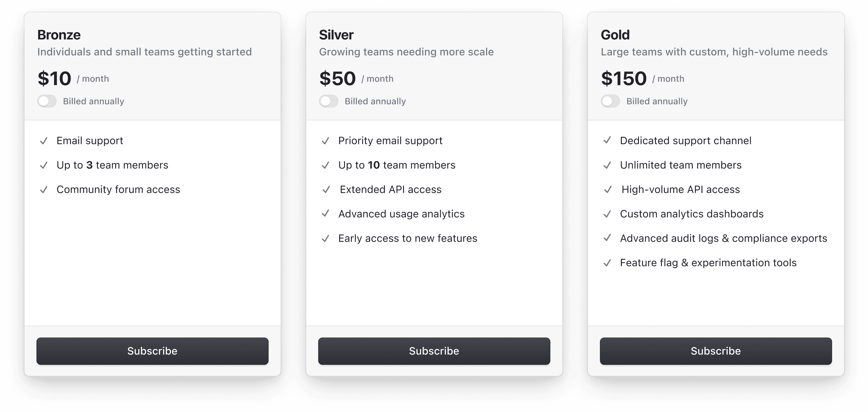Click the checkmark next to Advanced usage analytics

pos(326,214)
